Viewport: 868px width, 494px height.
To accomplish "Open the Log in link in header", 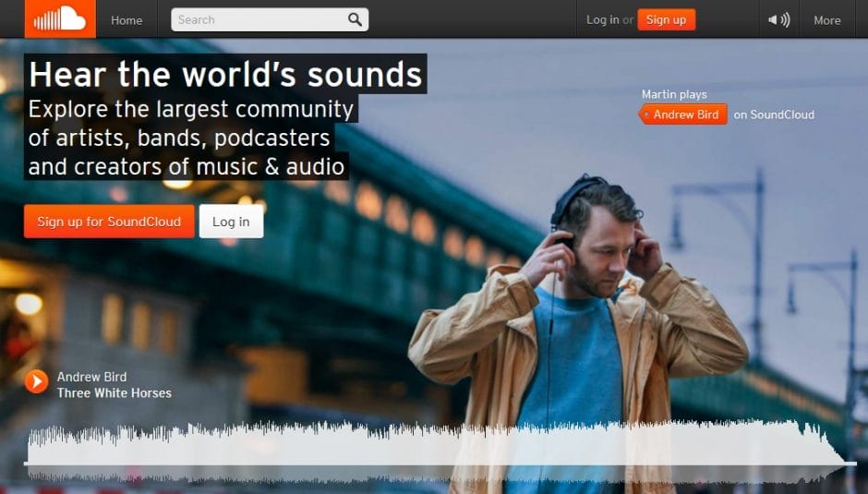I will (x=602, y=20).
